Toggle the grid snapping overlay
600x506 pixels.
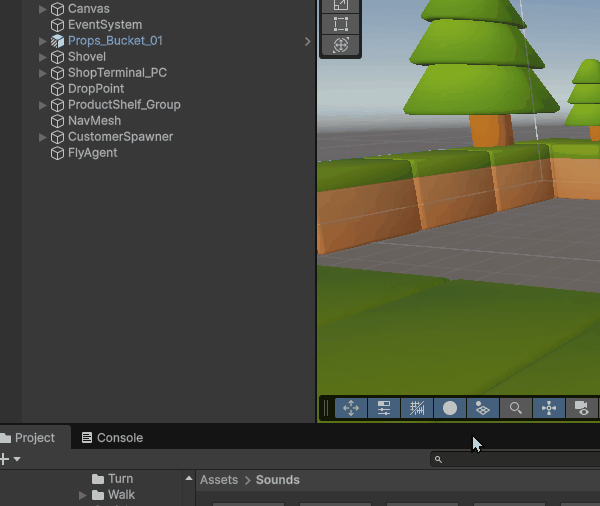[x=417, y=408]
